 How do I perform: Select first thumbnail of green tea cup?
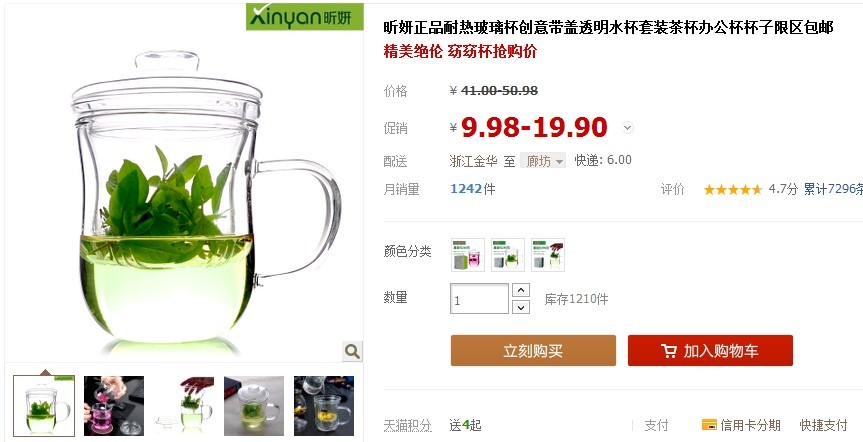(x=44, y=406)
